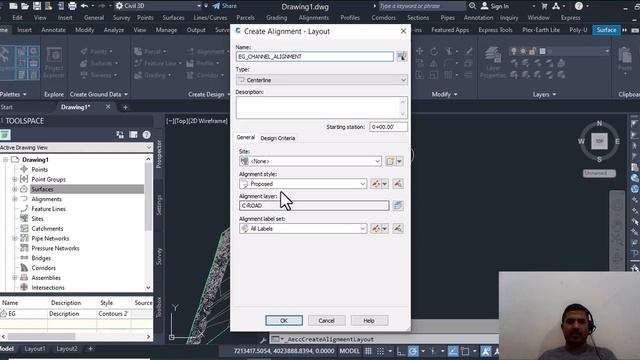This screenshot has height=360, width=640.
Task: Open the Type dropdown showing Centerline
Action: pyautogui.click(x=322, y=80)
